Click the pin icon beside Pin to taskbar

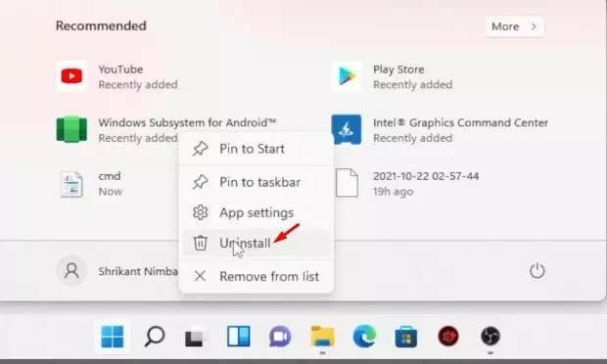(200, 182)
